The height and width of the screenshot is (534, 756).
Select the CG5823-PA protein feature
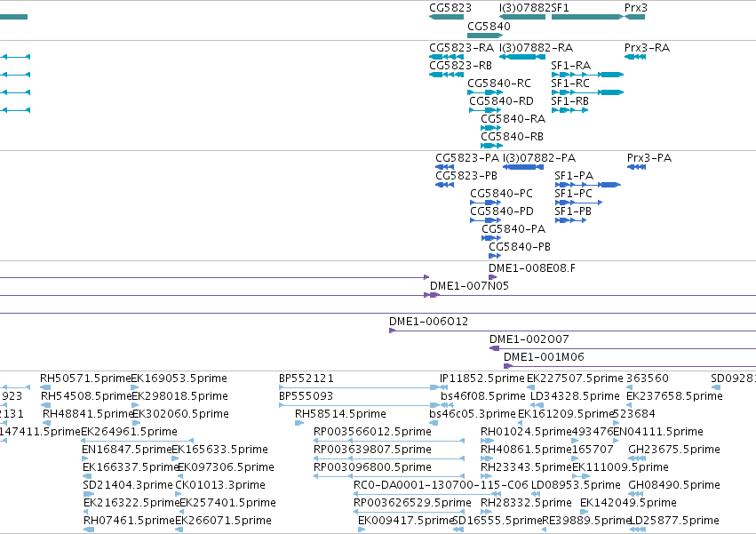466,158
